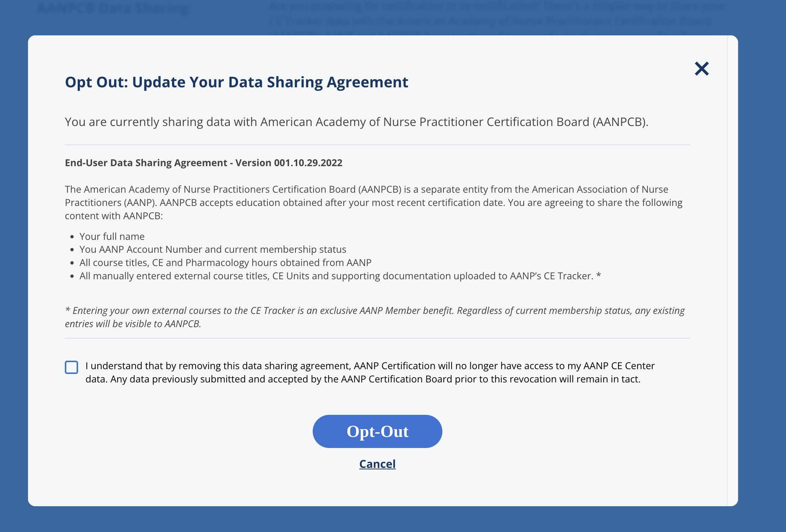Click the End-User Data Sharing Agreement version heading

coord(203,162)
